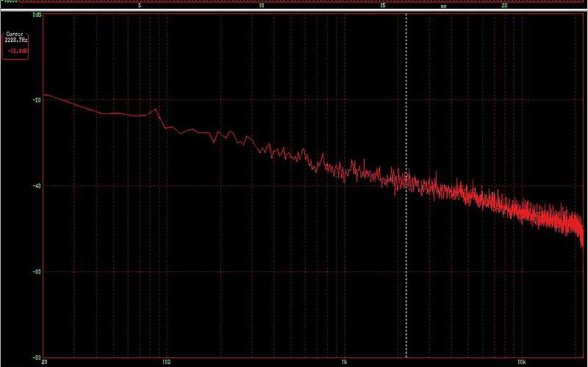The image size is (588, 367).
Task: Click the 10k label on the frequency axis
Action: point(520,362)
